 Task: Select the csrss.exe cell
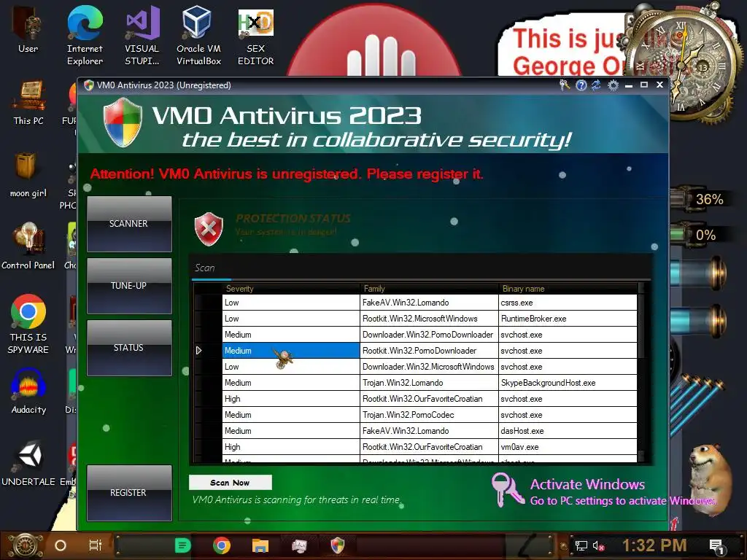(568, 303)
